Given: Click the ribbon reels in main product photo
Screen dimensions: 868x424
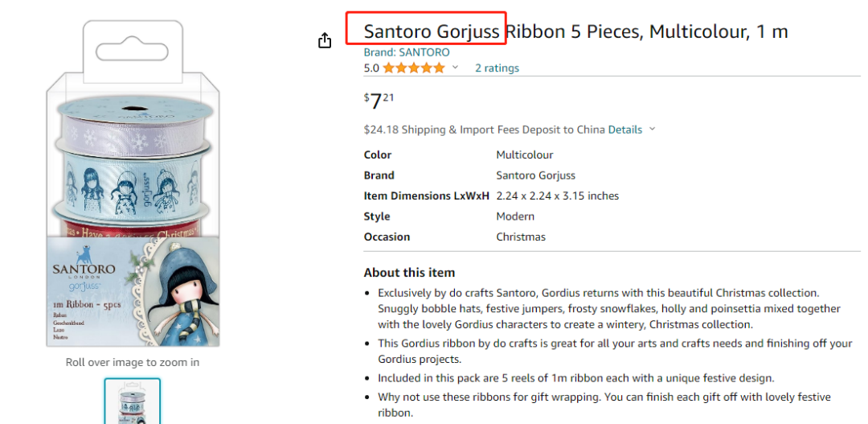Looking at the screenshot, I should click(133, 161).
